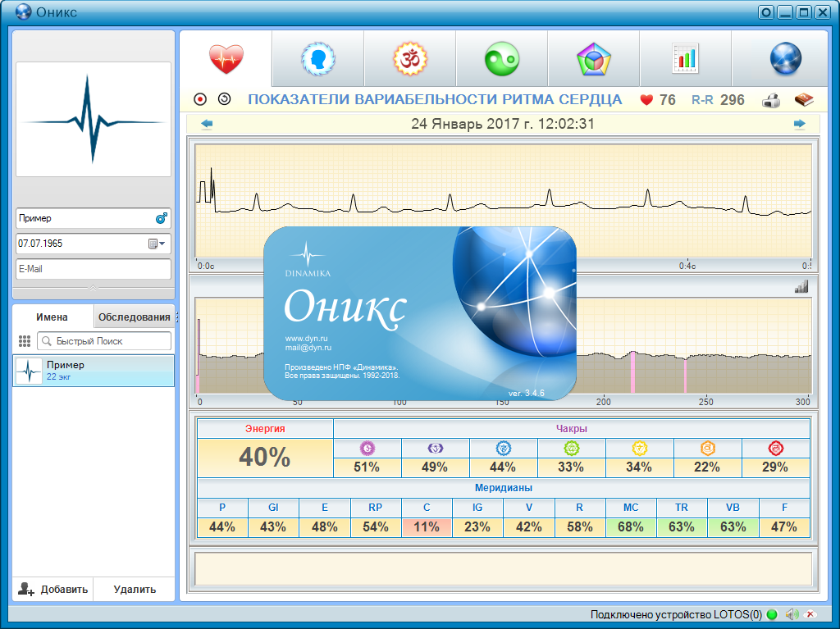Click the yellow solar plexus chakra icon

tap(639, 448)
